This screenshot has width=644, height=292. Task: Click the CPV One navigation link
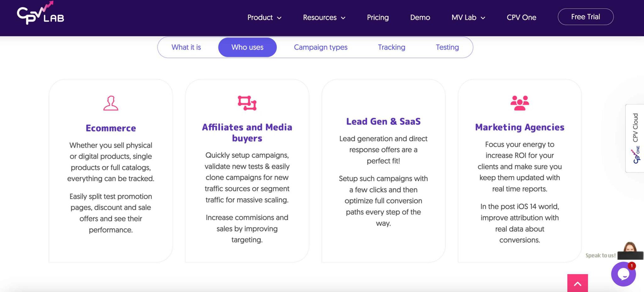click(522, 18)
